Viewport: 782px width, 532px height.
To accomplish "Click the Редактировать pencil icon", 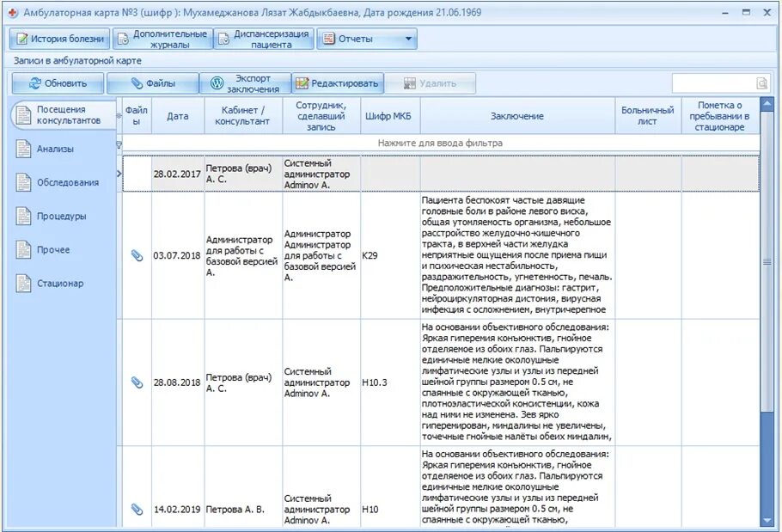I will pyautogui.click(x=302, y=83).
